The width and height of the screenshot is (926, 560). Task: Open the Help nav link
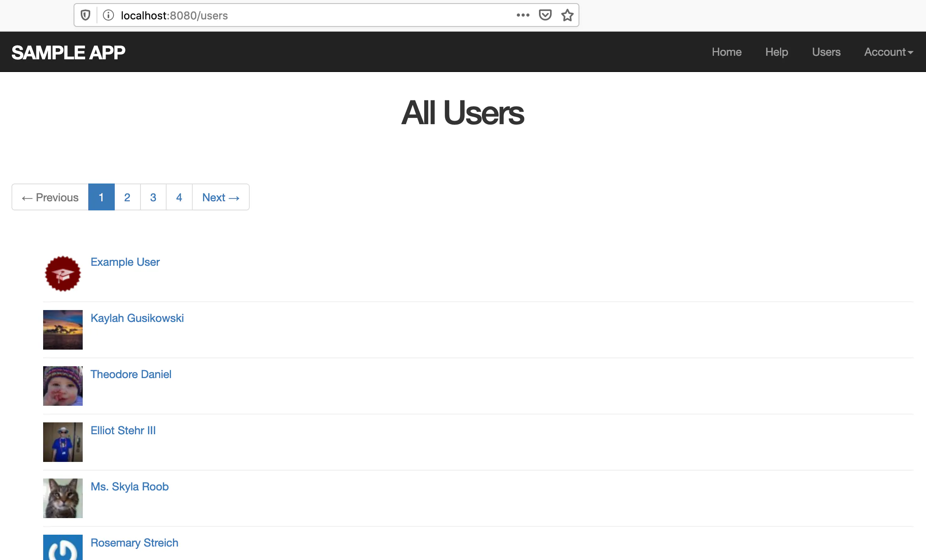click(776, 52)
